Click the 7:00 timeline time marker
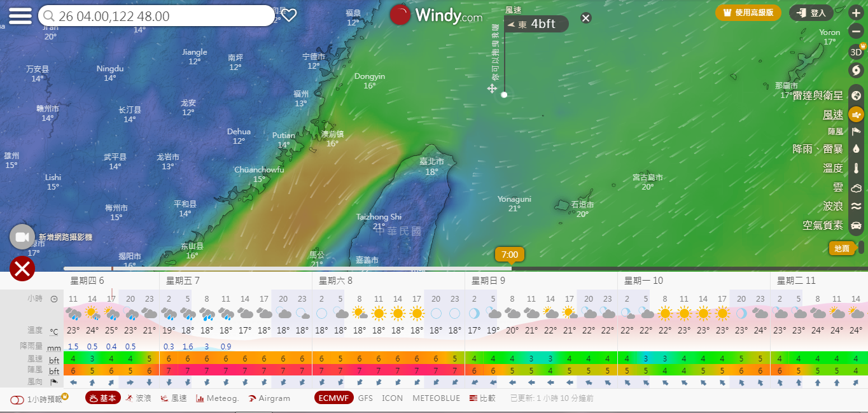The width and height of the screenshot is (868, 413). [510, 255]
